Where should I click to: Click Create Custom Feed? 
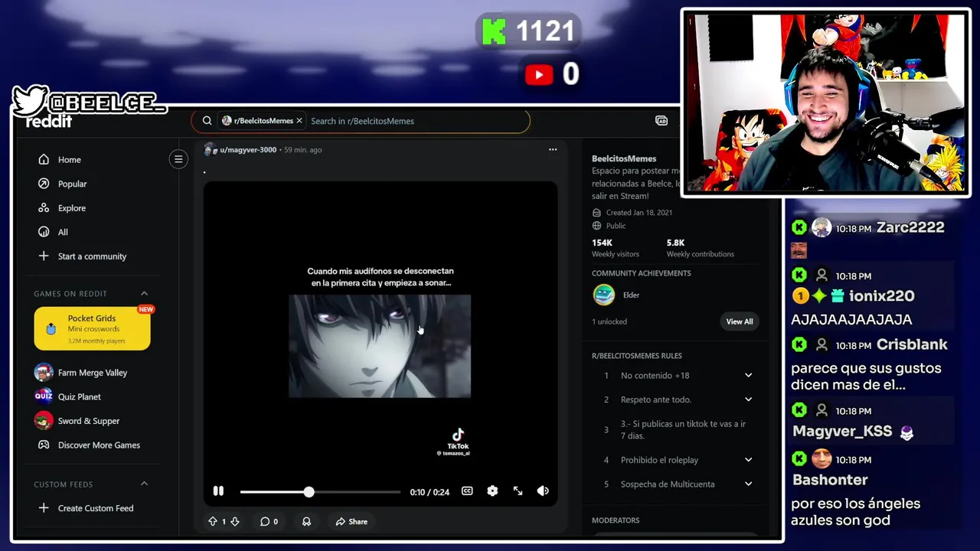click(95, 508)
